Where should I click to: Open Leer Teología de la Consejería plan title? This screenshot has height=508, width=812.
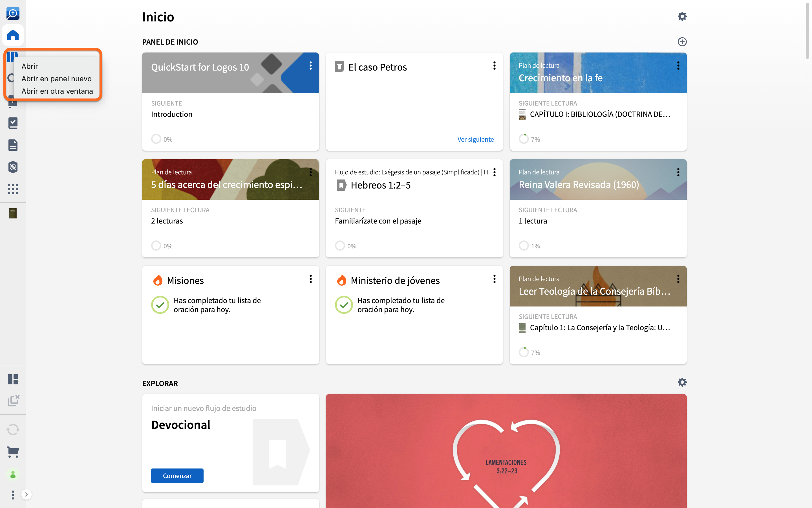[x=594, y=291]
